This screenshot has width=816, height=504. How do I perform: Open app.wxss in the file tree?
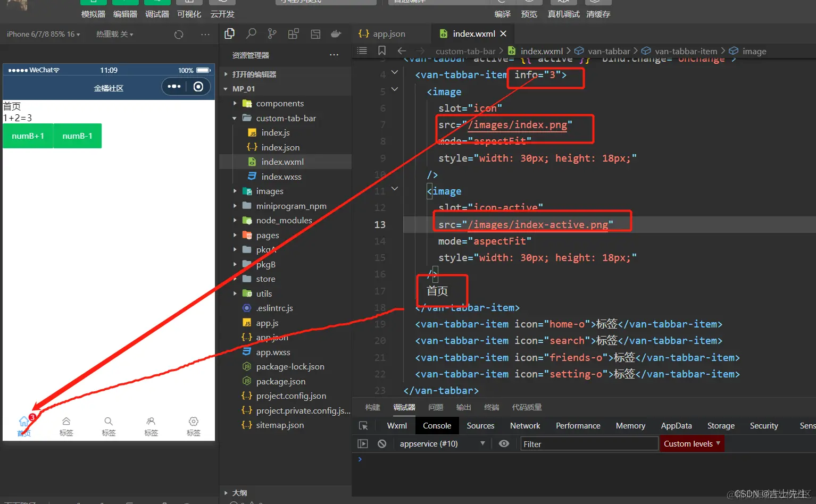285,352
